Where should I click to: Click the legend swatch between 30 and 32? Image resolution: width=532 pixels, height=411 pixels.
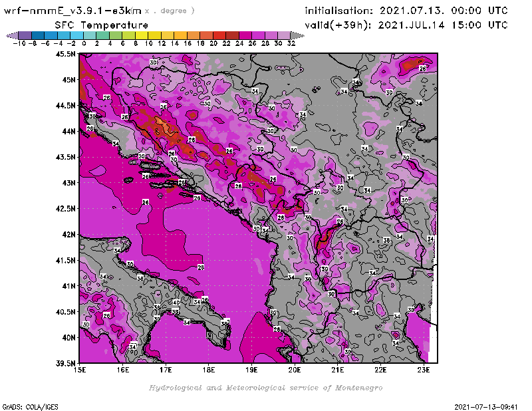tap(284, 35)
